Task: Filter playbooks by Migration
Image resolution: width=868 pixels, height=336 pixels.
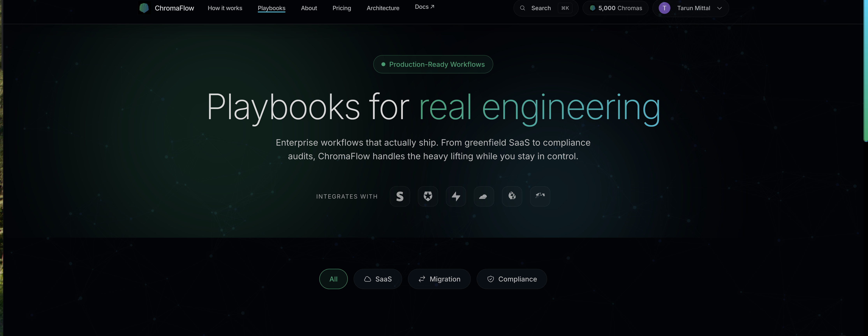Action: click(x=439, y=279)
